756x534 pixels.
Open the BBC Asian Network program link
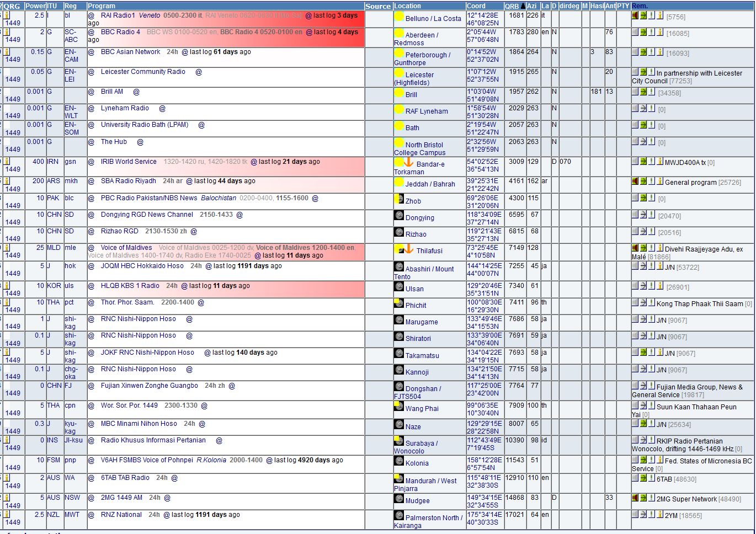131,52
